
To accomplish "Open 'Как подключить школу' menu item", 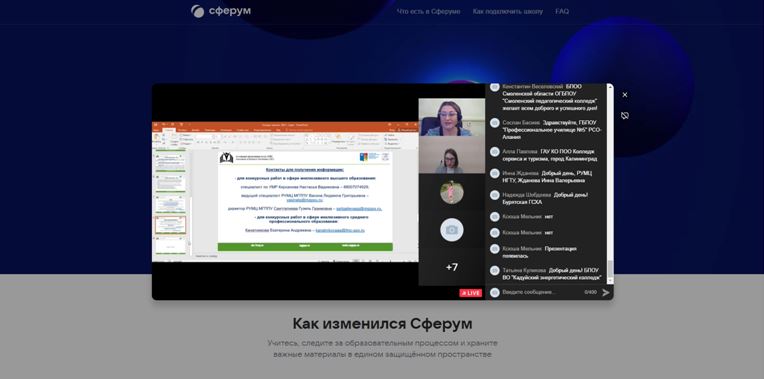I will 507,11.
